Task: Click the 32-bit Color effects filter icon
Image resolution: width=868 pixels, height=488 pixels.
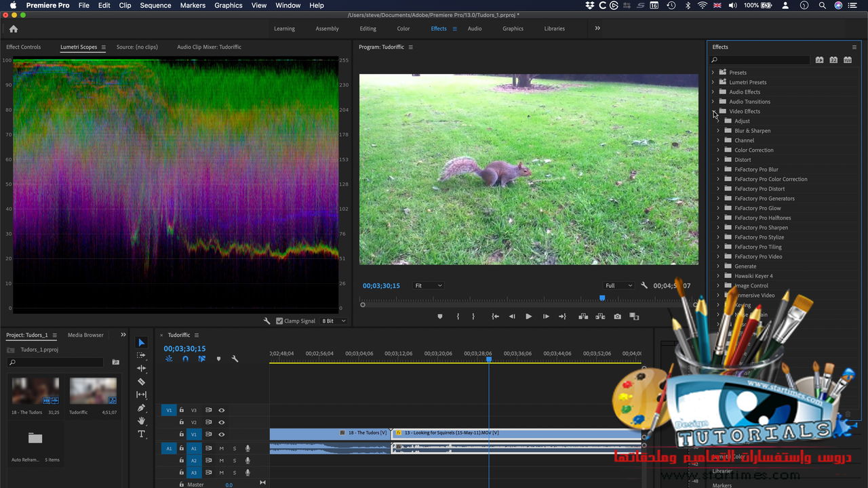Action: coord(833,60)
